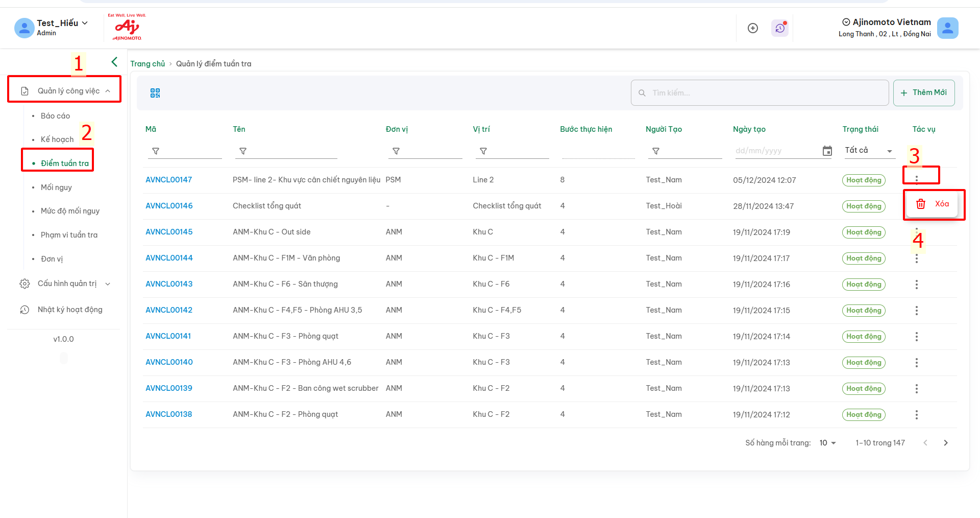Click the Tên column header
Screen dimensions: 980x518
point(239,129)
